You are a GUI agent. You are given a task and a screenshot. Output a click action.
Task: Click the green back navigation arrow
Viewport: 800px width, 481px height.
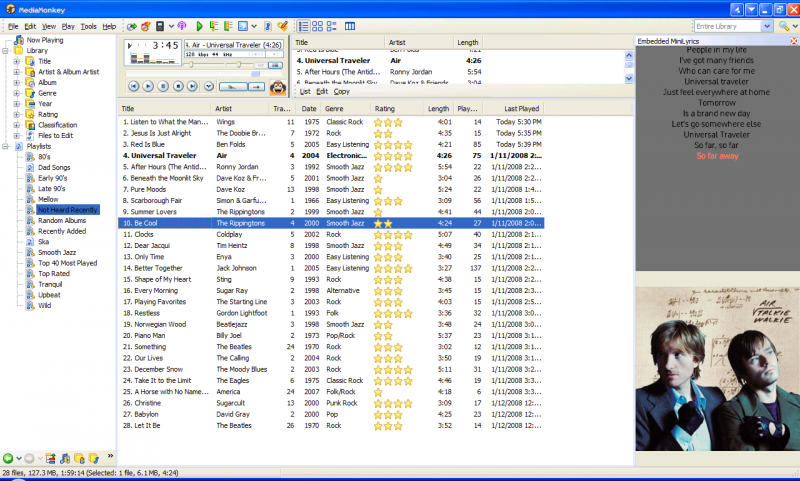point(8,458)
